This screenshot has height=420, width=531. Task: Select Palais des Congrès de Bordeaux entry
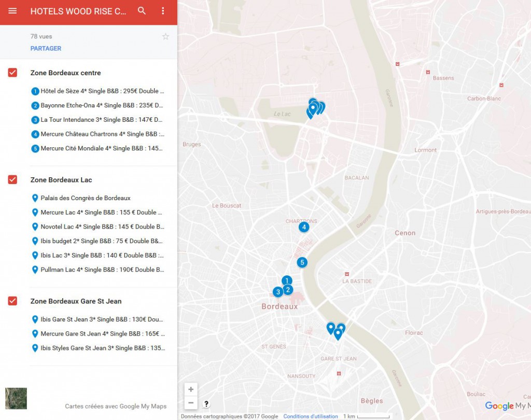(81, 198)
